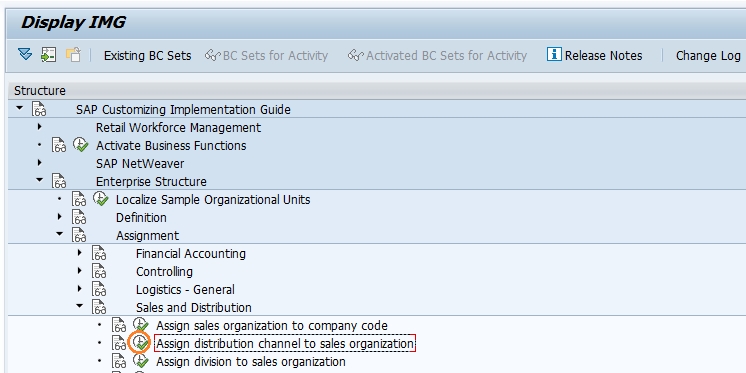
Task: Select 'Enterprise Structure' label
Action: 151,182
